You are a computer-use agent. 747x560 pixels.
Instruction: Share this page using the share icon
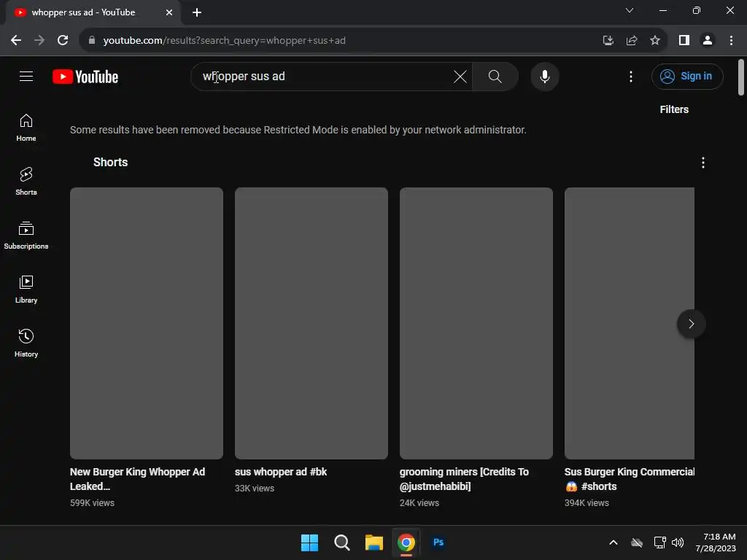632,41
